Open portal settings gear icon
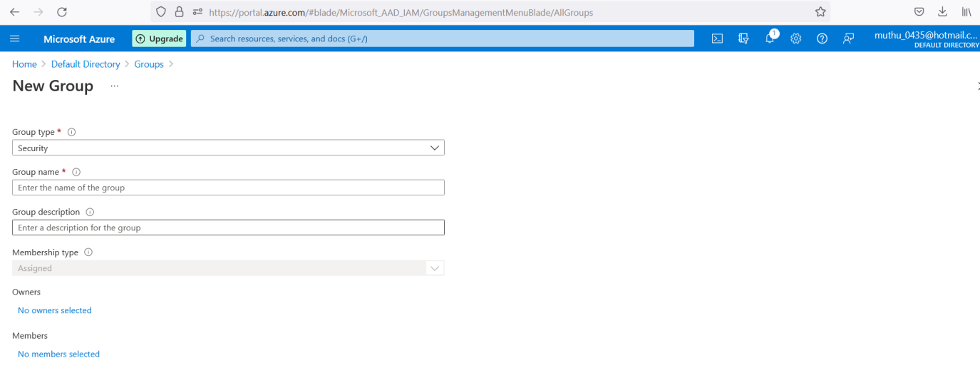Viewport: 980px width, 378px height. pyautogui.click(x=796, y=39)
